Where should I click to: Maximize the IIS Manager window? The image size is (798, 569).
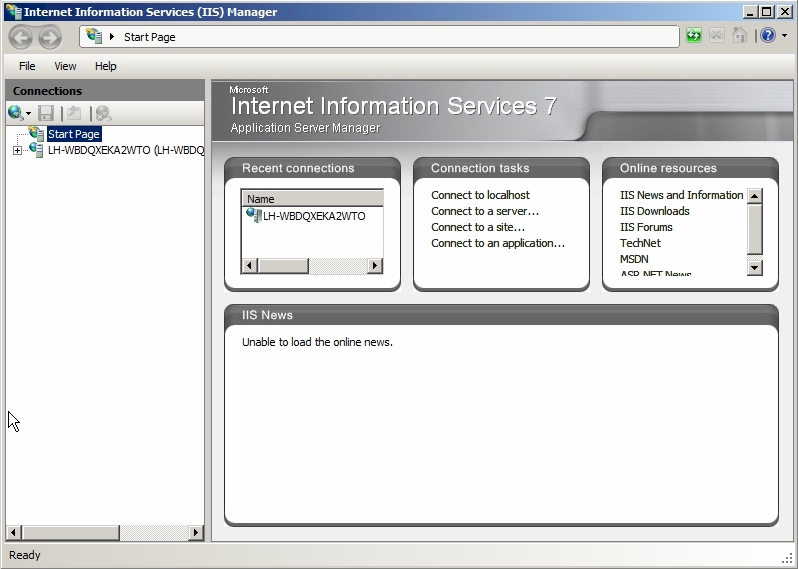coord(767,12)
